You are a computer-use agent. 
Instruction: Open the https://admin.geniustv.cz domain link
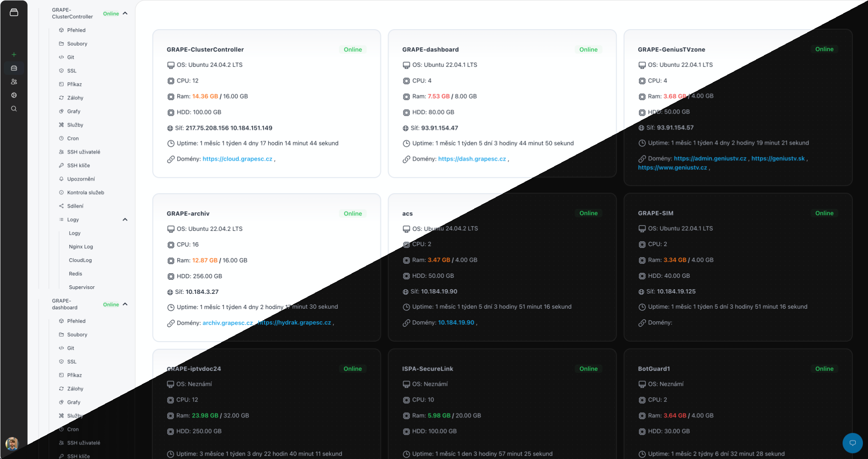[x=710, y=159]
